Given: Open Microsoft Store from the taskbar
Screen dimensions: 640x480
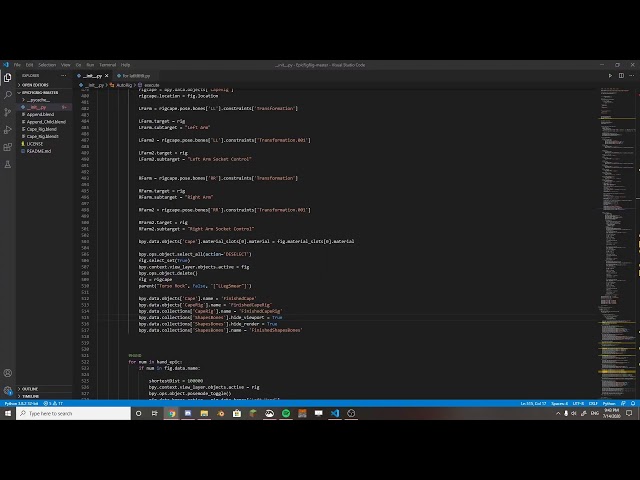Looking at the screenshot, I should 237,413.
